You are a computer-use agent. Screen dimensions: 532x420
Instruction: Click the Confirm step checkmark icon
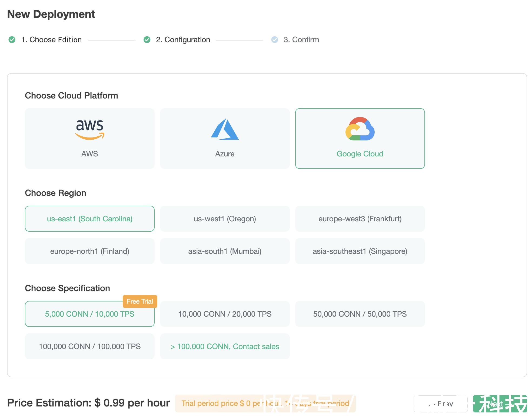pyautogui.click(x=274, y=40)
